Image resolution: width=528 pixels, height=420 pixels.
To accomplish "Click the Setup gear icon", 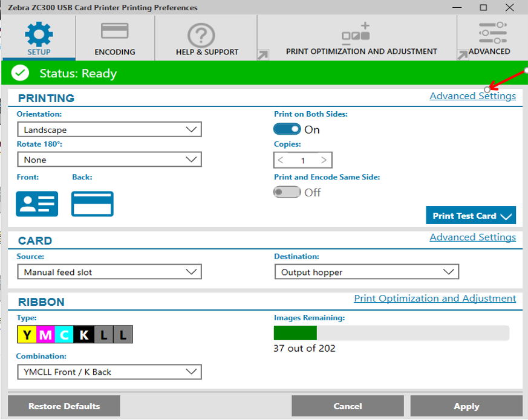I will 39,34.
